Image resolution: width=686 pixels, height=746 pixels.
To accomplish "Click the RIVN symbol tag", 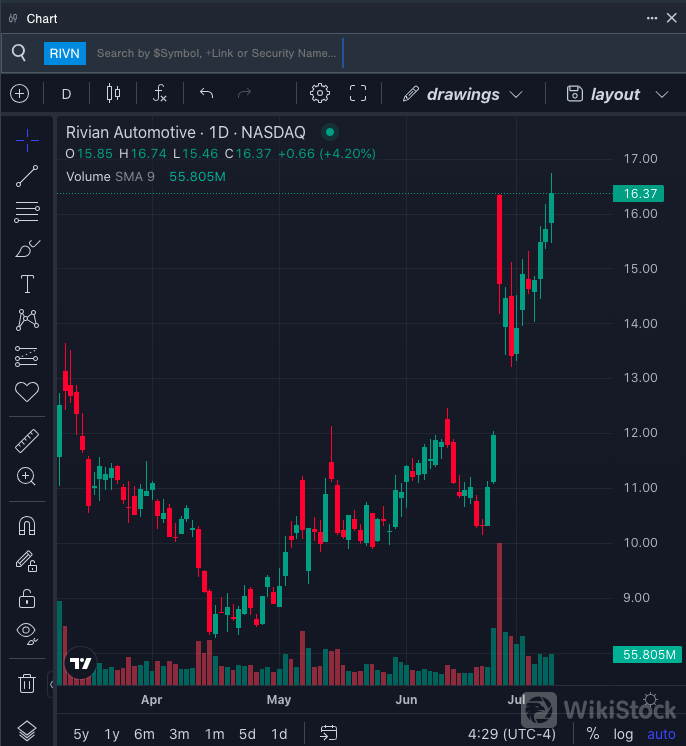I will click(65, 53).
